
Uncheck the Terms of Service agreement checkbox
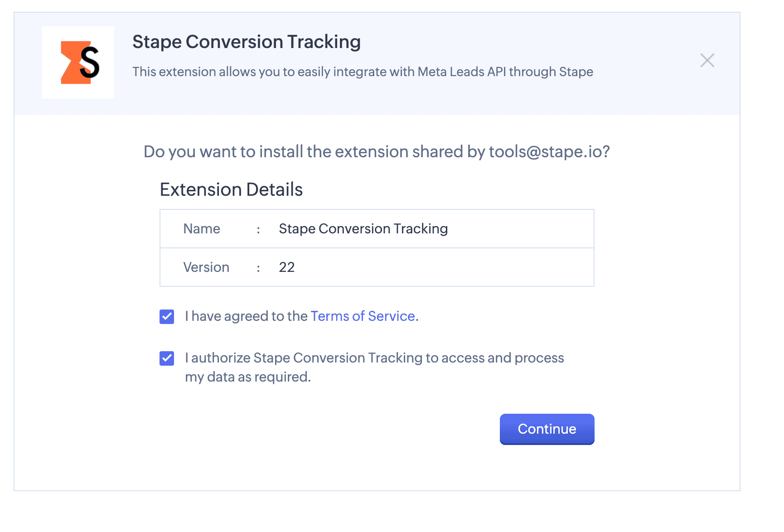(x=167, y=316)
